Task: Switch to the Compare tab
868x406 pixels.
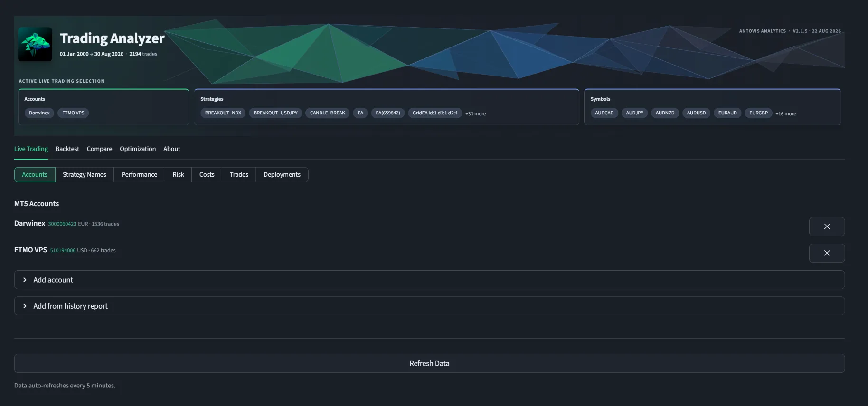Action: tap(100, 149)
